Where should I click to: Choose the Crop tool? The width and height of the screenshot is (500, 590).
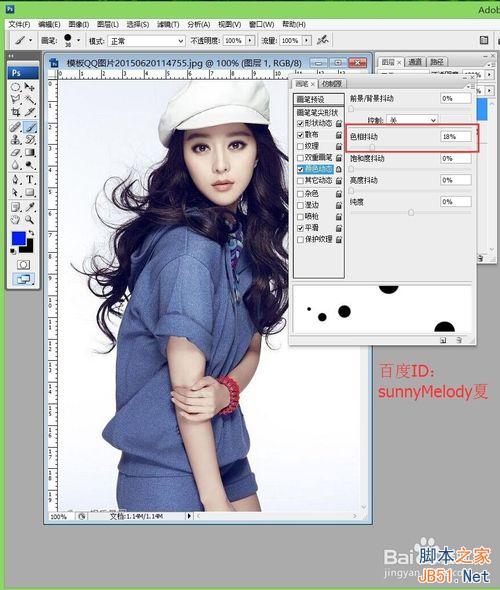pyautogui.click(x=15, y=112)
